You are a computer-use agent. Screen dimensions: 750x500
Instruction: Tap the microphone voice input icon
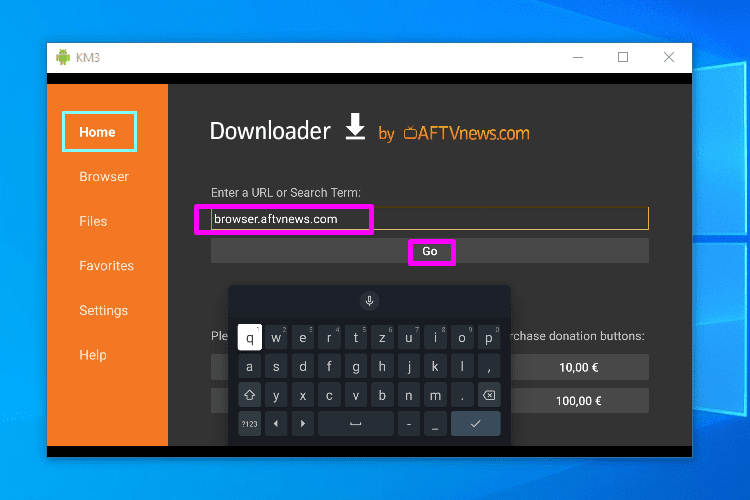(369, 301)
